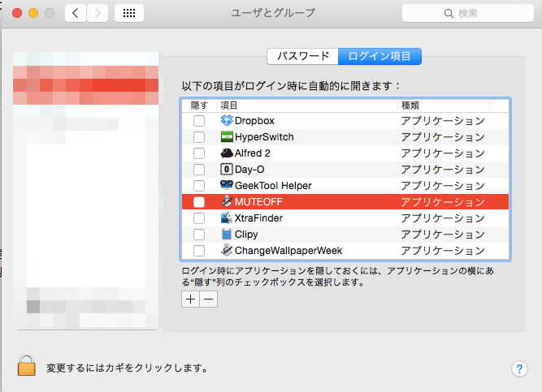Toggle hide checkbox for ChangeWallpaperWeek
542x392 pixels.
click(199, 251)
